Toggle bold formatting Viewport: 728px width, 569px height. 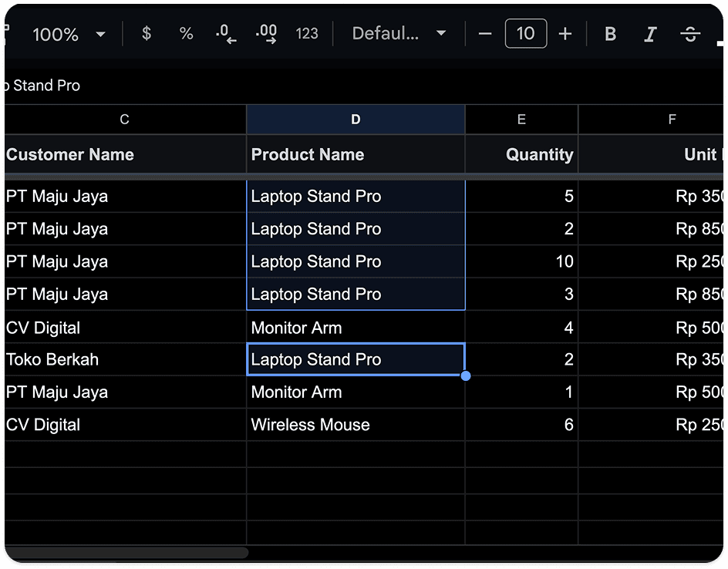tap(611, 33)
